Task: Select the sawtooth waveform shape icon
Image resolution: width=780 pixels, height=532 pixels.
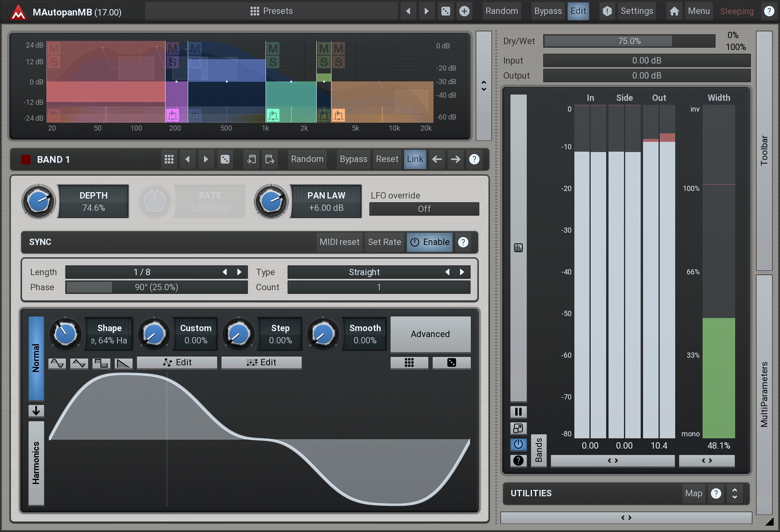Action: pos(123,363)
